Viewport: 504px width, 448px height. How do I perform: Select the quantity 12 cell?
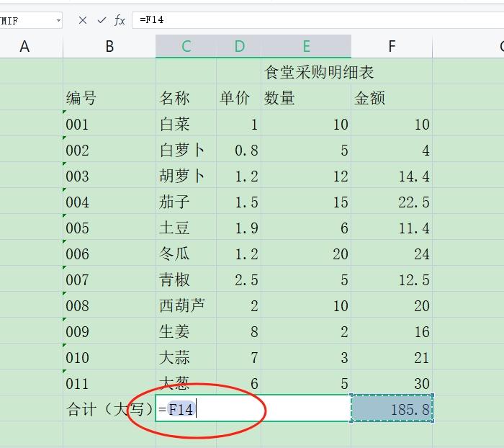306,176
